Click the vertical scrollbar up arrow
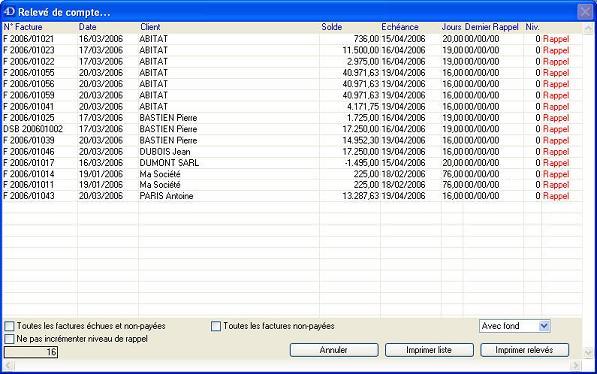The image size is (597, 374). coord(588,28)
